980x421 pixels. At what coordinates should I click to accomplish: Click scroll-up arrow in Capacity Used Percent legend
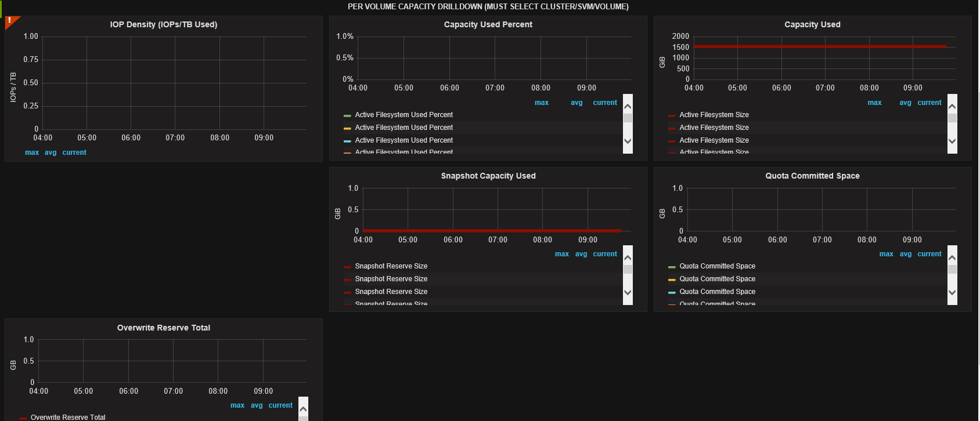pyautogui.click(x=628, y=106)
